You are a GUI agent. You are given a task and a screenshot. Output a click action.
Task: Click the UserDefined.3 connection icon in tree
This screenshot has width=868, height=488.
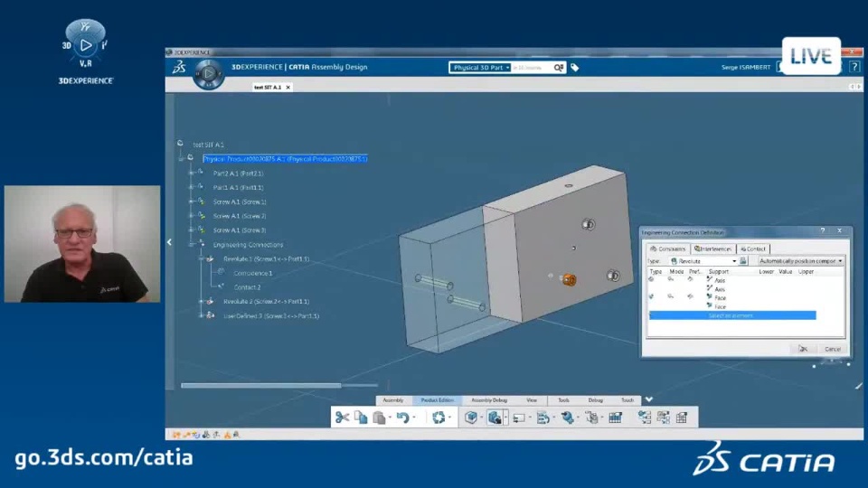click(211, 315)
